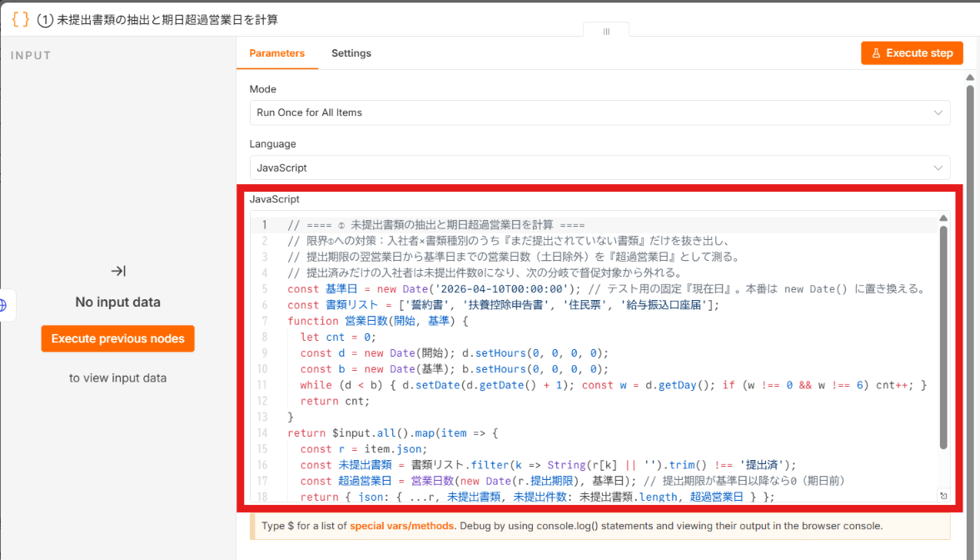The height and width of the screenshot is (560, 980).
Task: Click the expand editor icon bottom-right of code
Action: [943, 496]
